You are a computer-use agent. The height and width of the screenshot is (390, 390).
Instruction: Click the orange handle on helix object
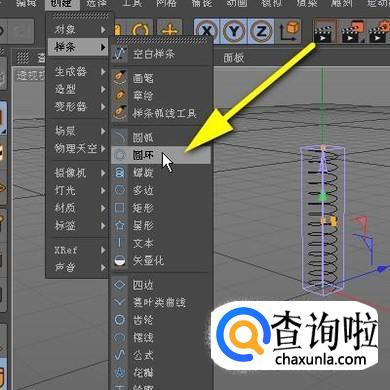[329, 220]
